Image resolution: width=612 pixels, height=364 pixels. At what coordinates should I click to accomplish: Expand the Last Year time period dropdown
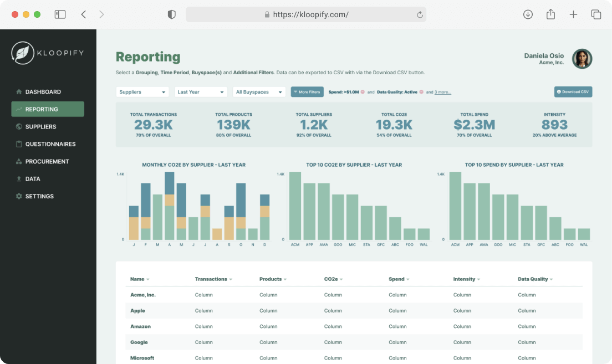[201, 92]
